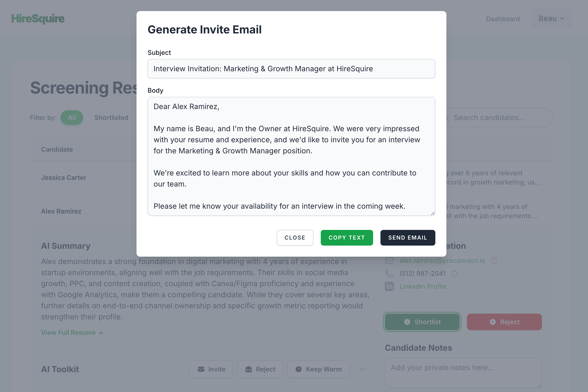Click the HireSquire logo
Image resolution: width=588 pixels, height=392 pixels.
point(38,18)
